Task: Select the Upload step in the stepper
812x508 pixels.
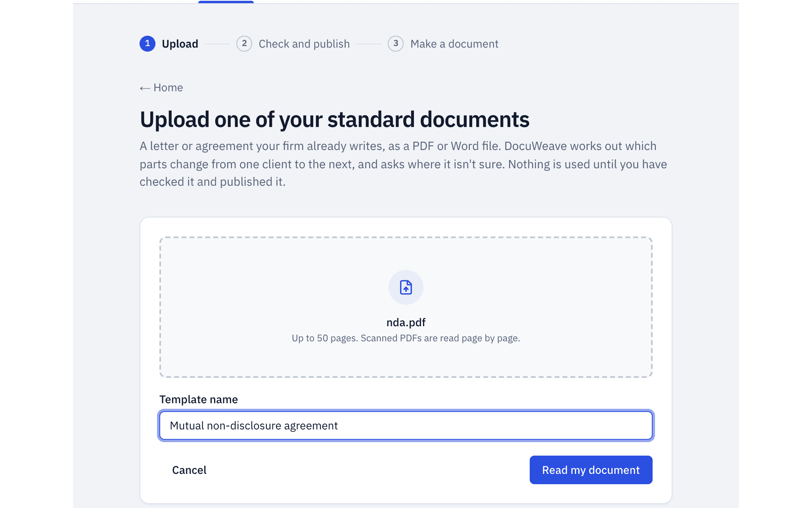Action: tap(169, 44)
